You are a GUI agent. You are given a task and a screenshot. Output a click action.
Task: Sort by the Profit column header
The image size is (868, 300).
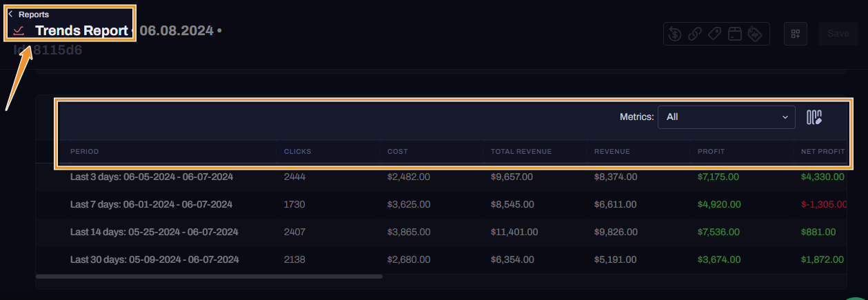click(x=711, y=152)
